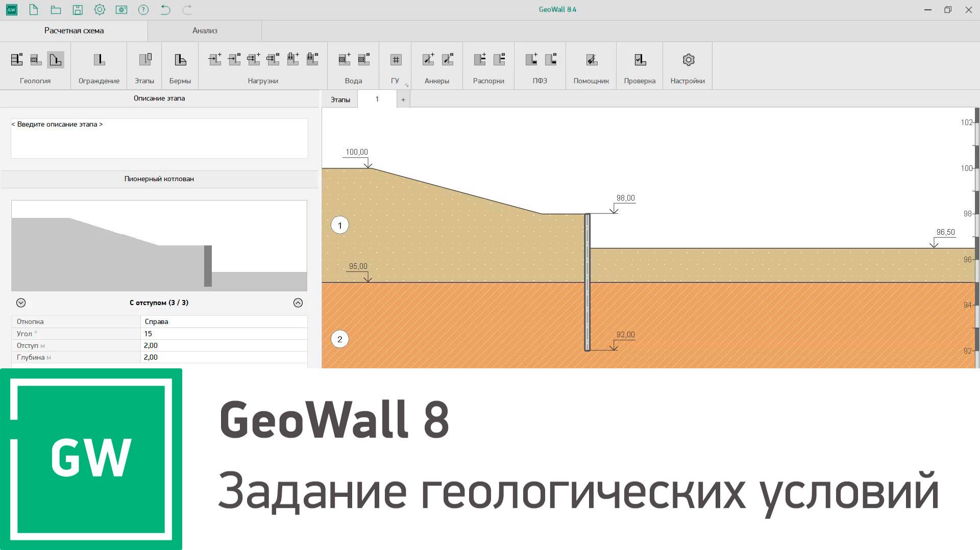Create a new project file

click(34, 10)
